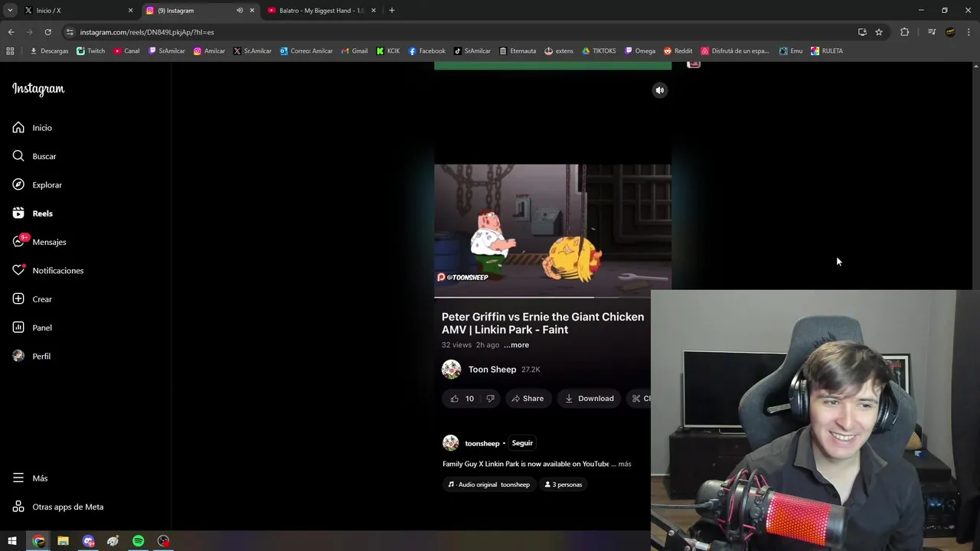Screen dimensions: 980x551
Task: Open the 3 personas tagged button
Action: [x=563, y=484]
